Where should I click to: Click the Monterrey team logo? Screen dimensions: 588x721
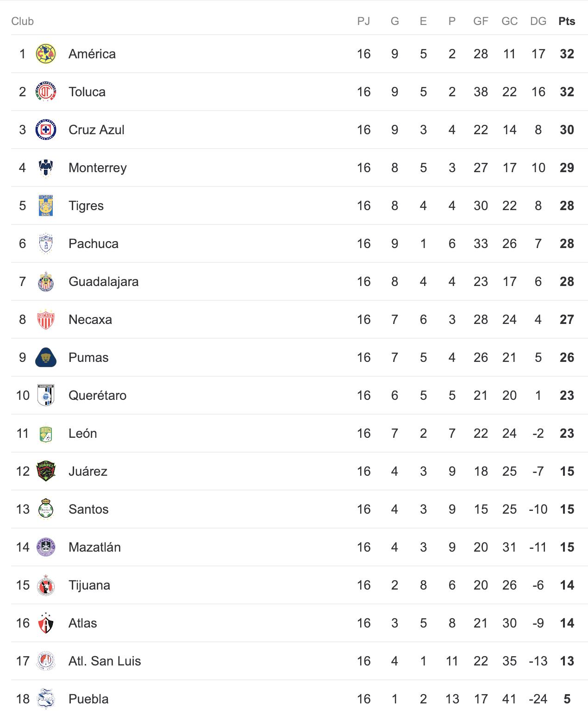coord(45,168)
